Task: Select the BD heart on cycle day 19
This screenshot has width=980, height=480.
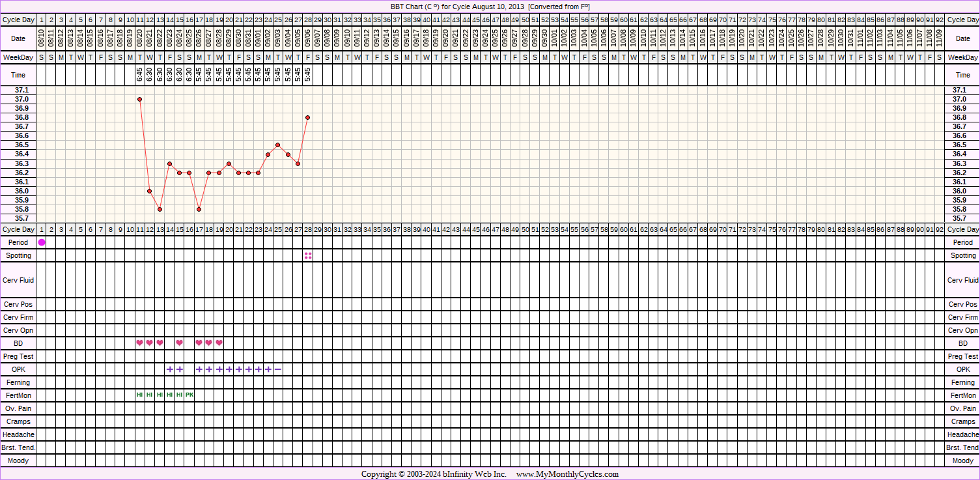Action: click(219, 343)
